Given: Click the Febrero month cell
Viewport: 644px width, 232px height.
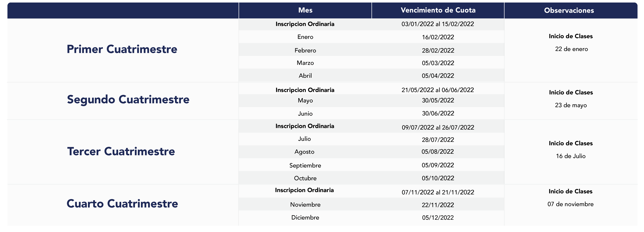Looking at the screenshot, I should click(305, 51).
